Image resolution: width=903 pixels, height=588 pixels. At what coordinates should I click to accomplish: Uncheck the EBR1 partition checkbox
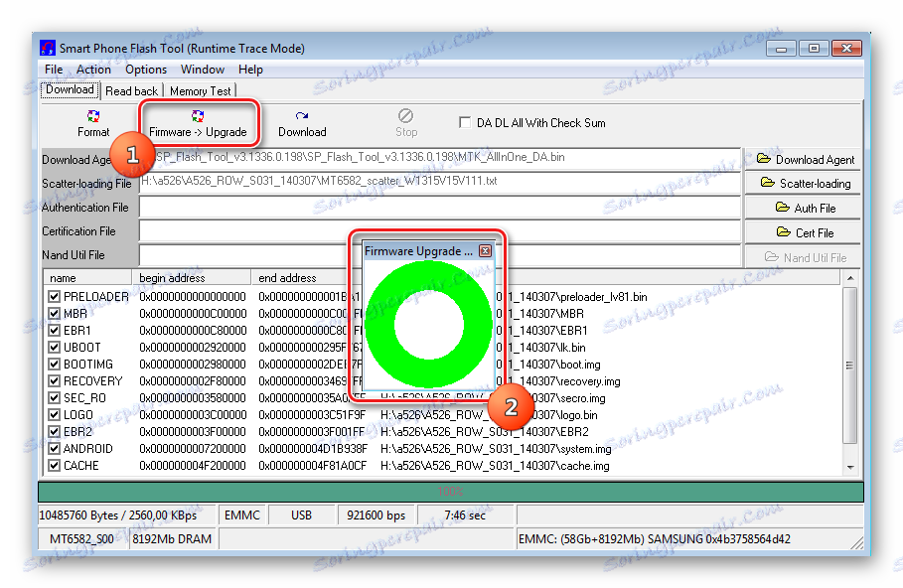[x=54, y=331]
